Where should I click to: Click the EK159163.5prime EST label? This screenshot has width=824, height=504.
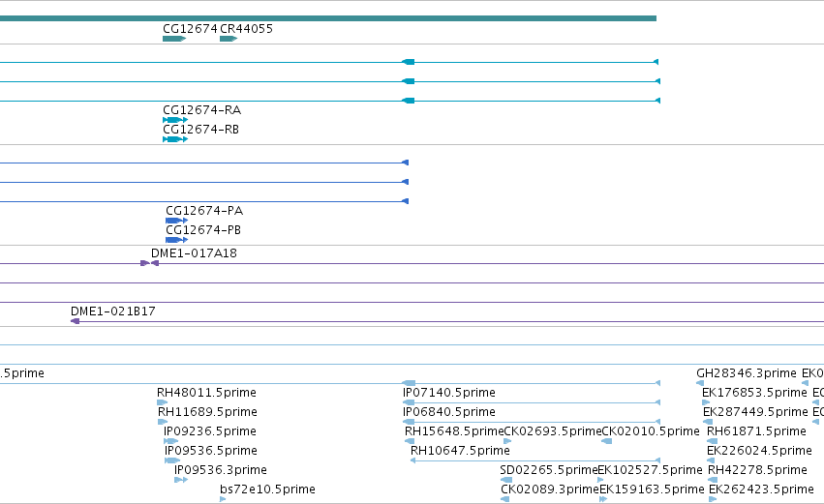point(652,489)
